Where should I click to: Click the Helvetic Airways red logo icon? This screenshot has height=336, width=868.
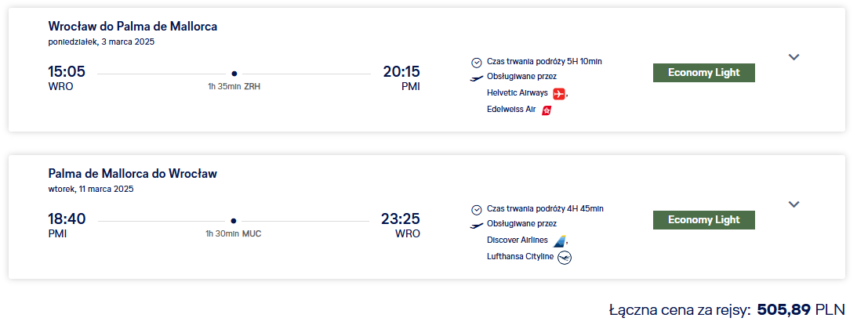pos(559,93)
